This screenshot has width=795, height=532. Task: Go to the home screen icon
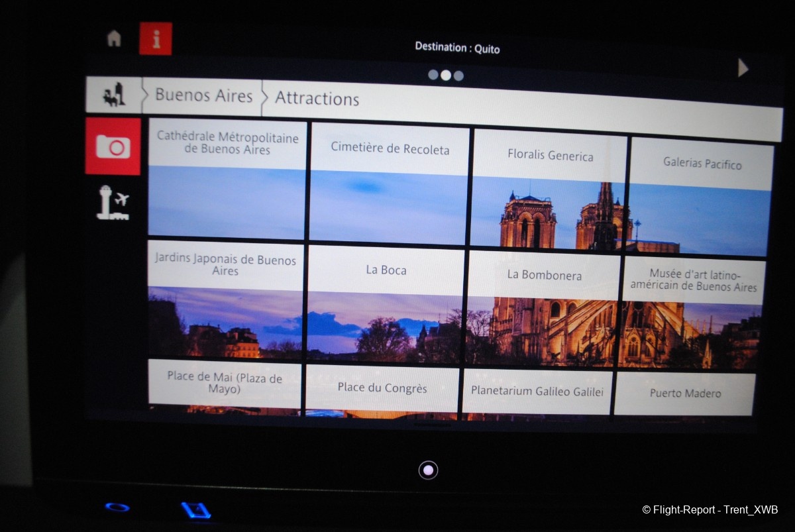(x=114, y=39)
